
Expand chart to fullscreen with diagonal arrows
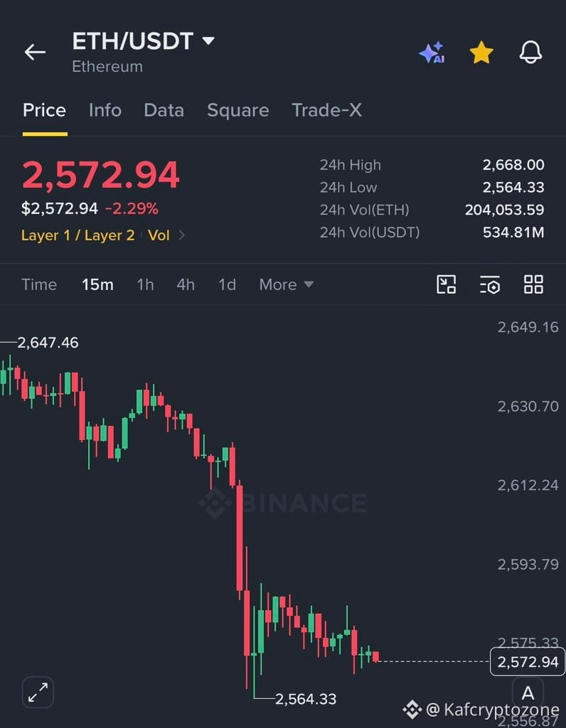pyautogui.click(x=38, y=692)
